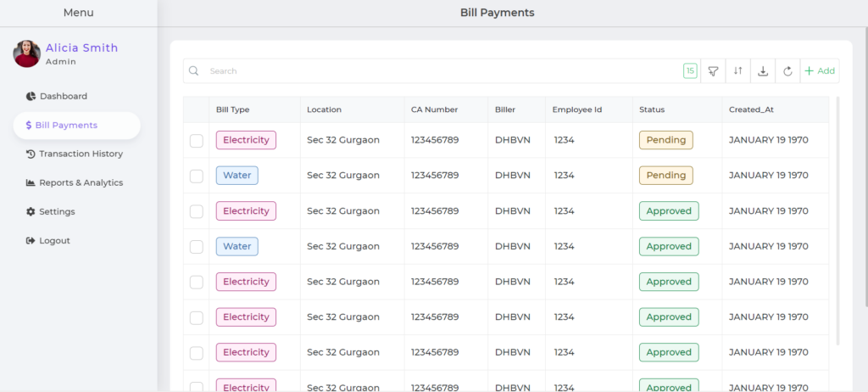This screenshot has height=392, width=868.
Task: Click the download icon in table toolbar
Action: (x=763, y=71)
